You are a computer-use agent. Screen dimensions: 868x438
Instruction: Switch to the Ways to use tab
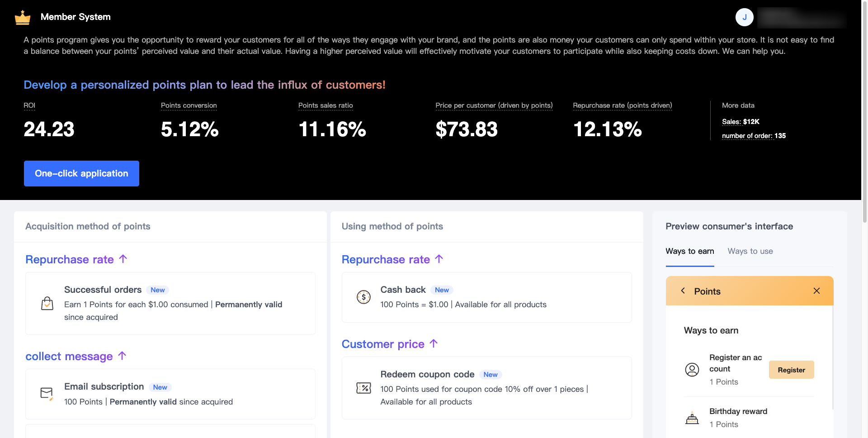750,251
